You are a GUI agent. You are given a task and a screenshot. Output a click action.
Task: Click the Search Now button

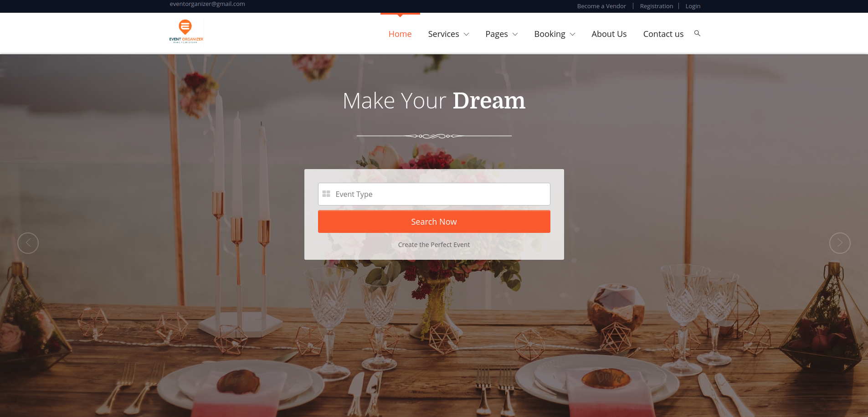[434, 221]
